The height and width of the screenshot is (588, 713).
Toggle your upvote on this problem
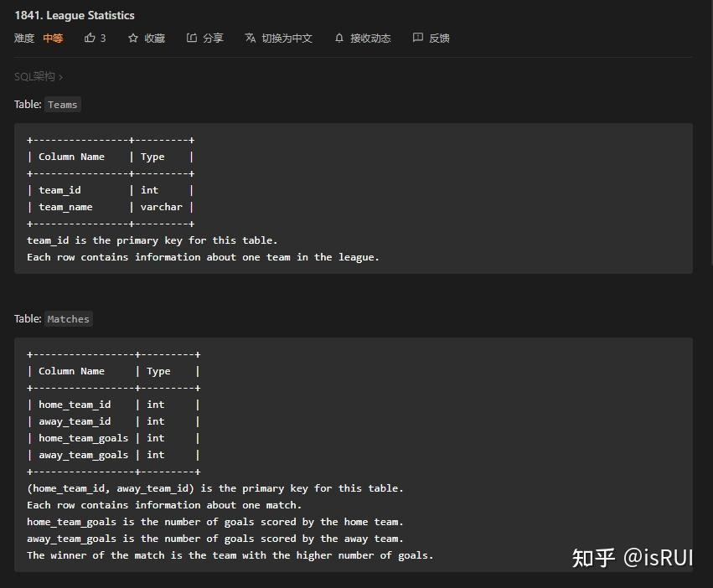95,38
